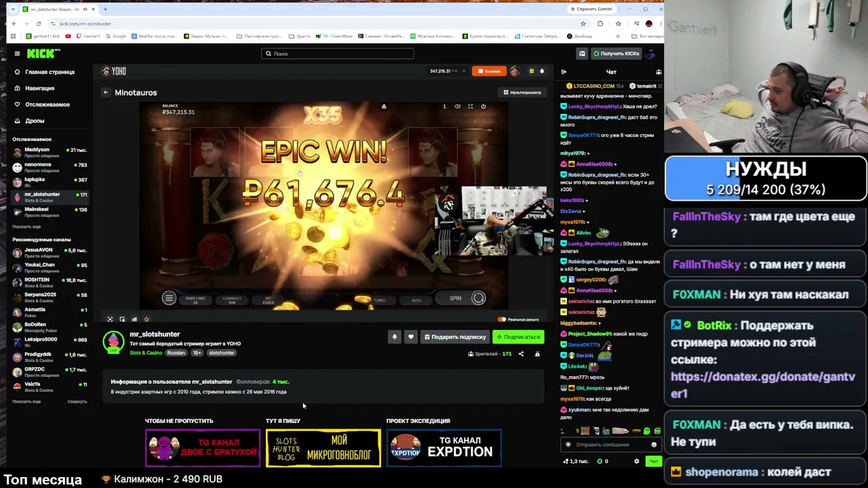This screenshot has width=868, height=488.
Task: Open the YOHO user avatar menu
Action: (x=515, y=71)
